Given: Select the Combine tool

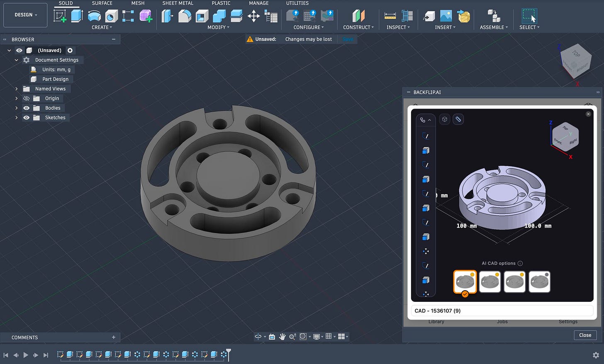Looking at the screenshot, I should click(219, 16).
